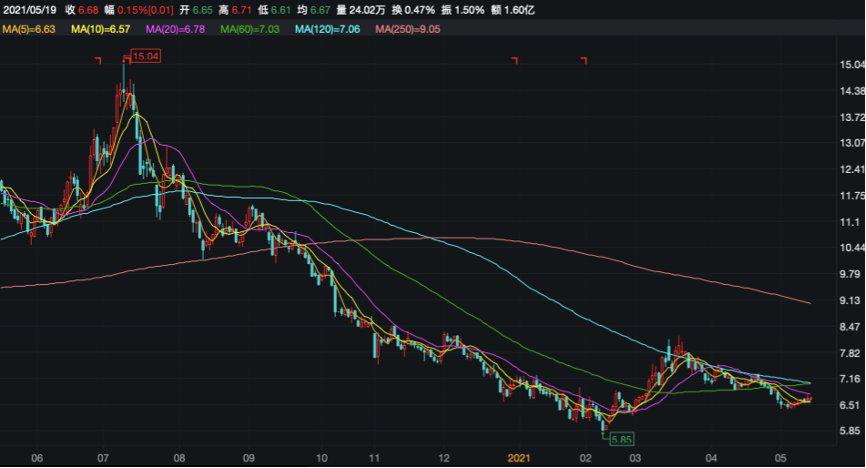Click the 12 month label on the time axis
Viewport: 866px width, 468px height.
click(443, 456)
